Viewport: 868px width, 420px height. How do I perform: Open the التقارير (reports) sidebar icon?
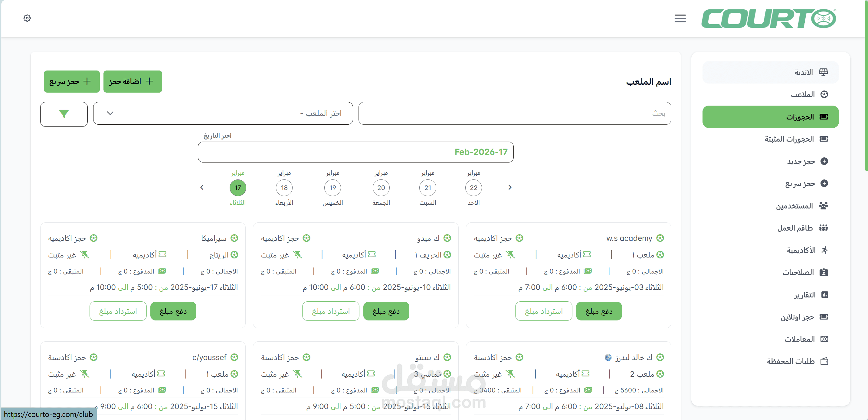[824, 295]
